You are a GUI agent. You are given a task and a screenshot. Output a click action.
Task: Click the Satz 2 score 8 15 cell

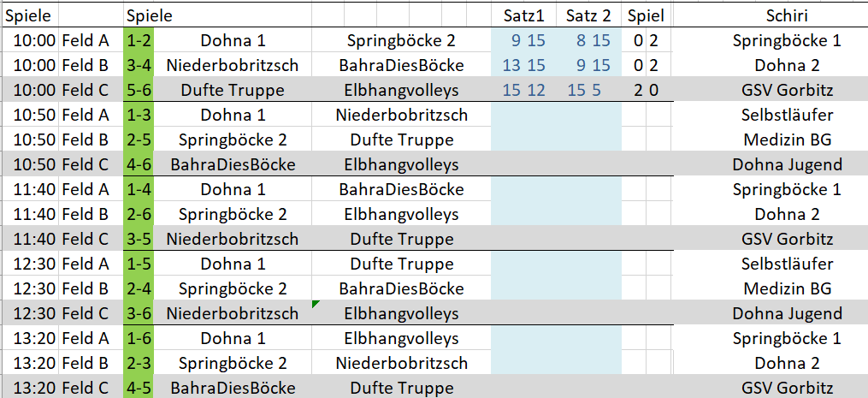[x=588, y=40]
